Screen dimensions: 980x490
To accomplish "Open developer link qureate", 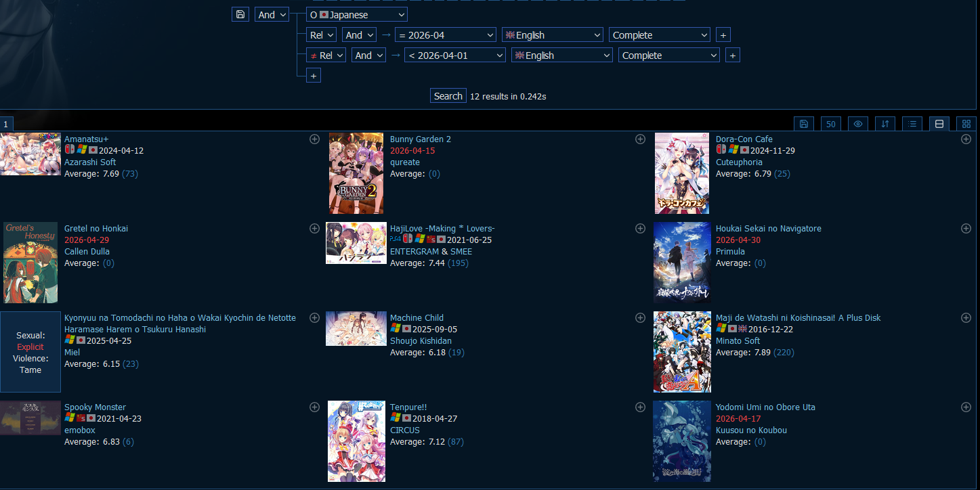I will click(405, 162).
